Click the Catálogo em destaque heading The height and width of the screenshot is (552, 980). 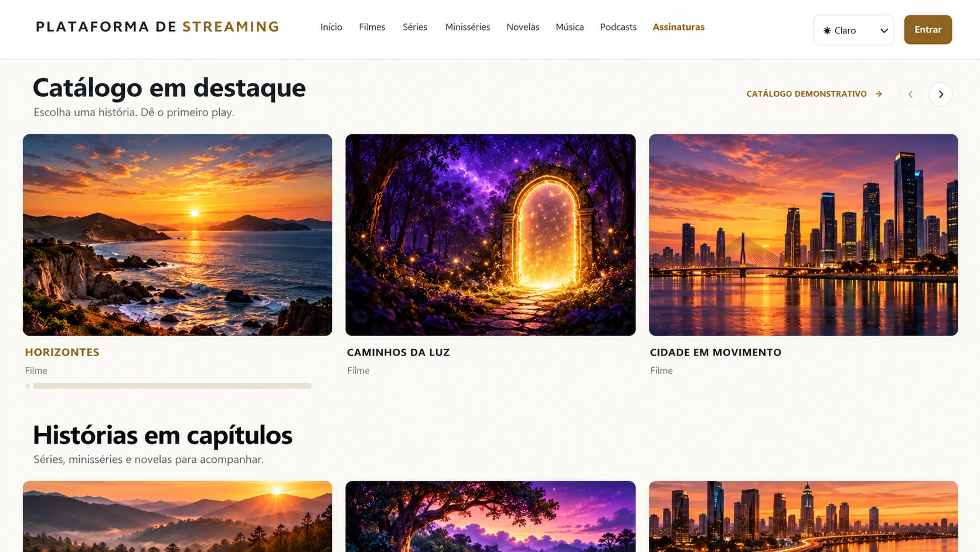[169, 88]
